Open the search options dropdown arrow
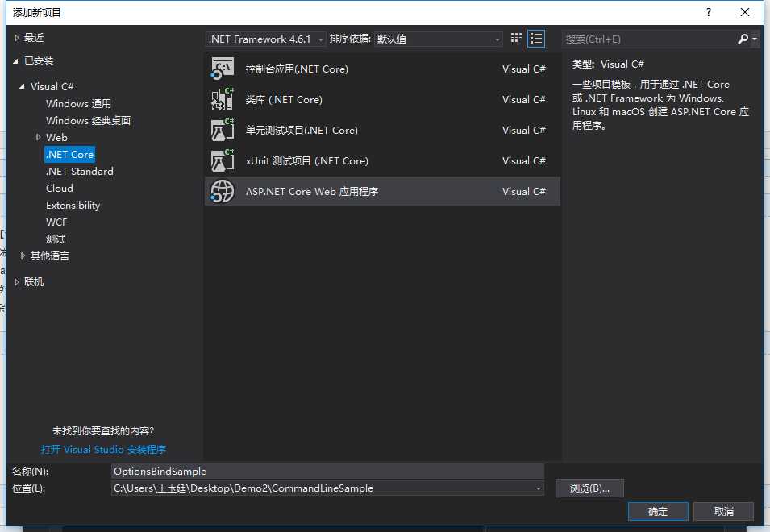The image size is (770, 532). pos(755,39)
